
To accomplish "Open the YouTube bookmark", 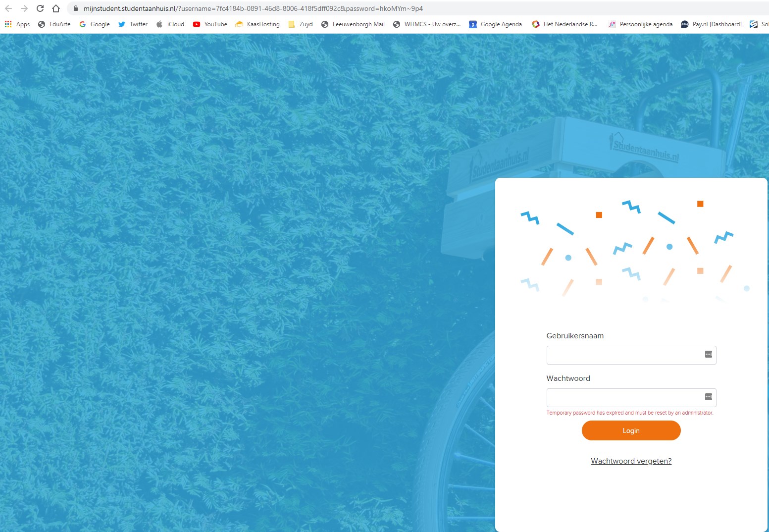I will [210, 24].
